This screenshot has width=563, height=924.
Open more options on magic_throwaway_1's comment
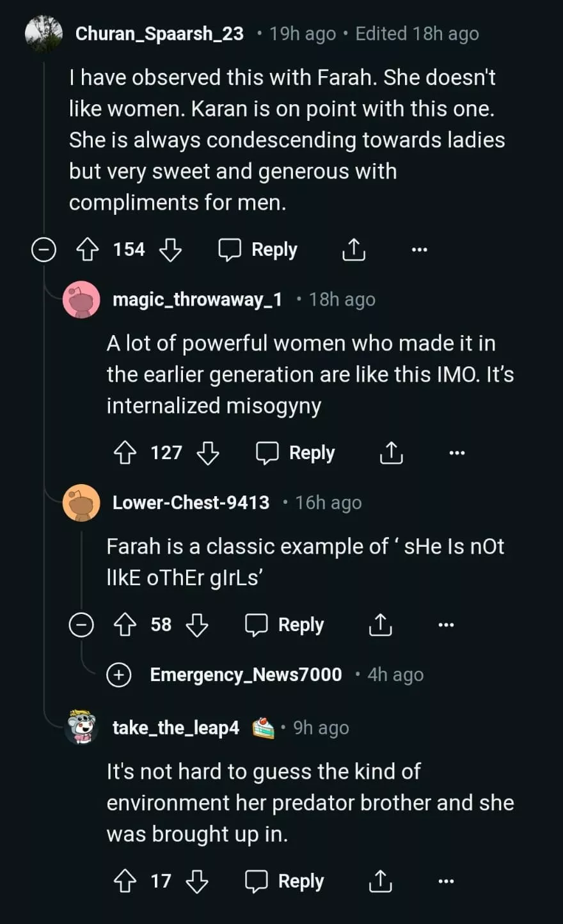[x=457, y=453]
